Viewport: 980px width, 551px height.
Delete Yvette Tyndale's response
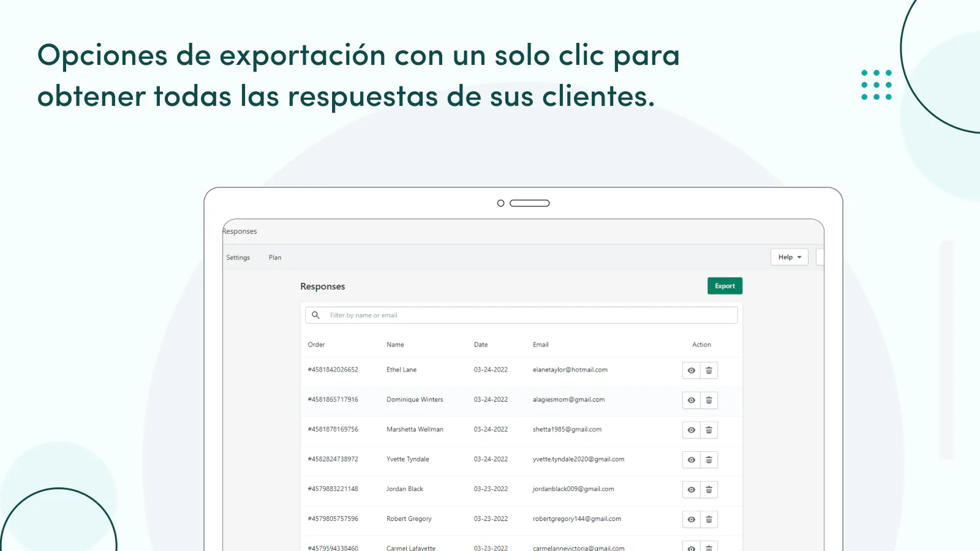tap(709, 460)
